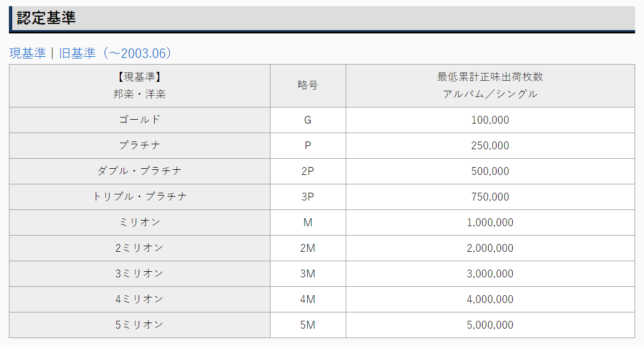Viewport: 644px width, 347px height.
Task: Select the 3M abbreviation cell
Action: pos(308,273)
